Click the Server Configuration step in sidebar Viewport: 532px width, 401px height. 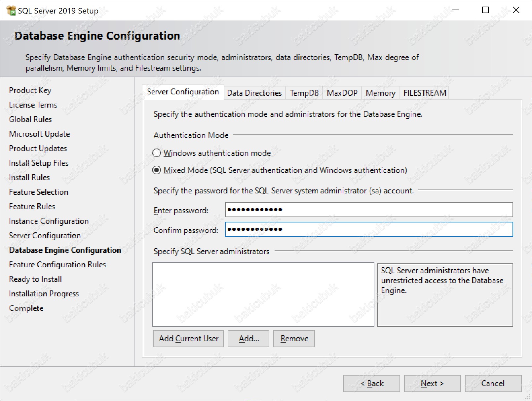[45, 236]
